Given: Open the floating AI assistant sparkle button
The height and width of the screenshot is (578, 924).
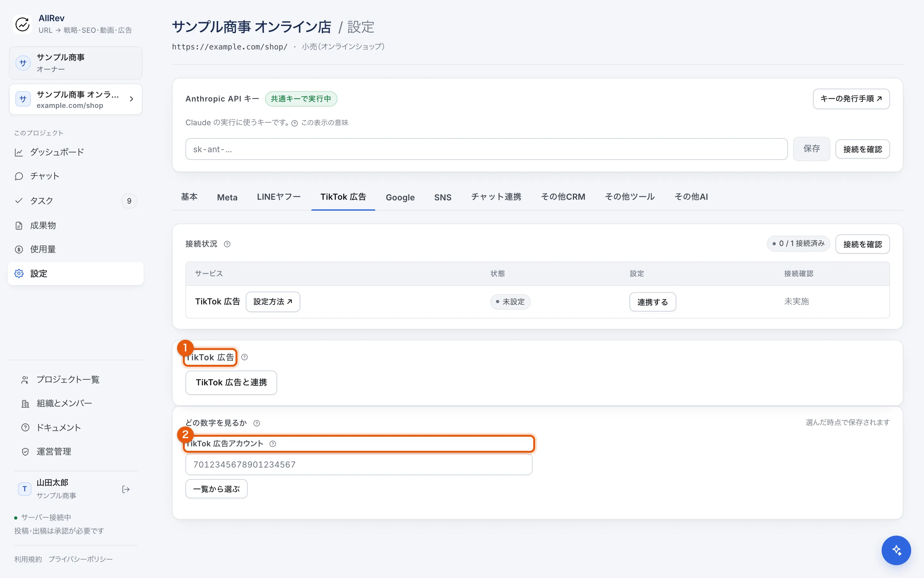Looking at the screenshot, I should 896,550.
